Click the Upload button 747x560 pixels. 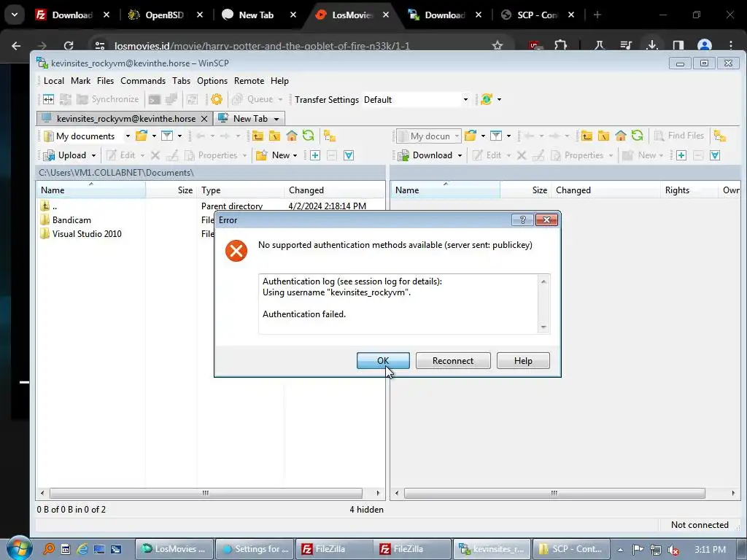pyautogui.click(x=64, y=155)
